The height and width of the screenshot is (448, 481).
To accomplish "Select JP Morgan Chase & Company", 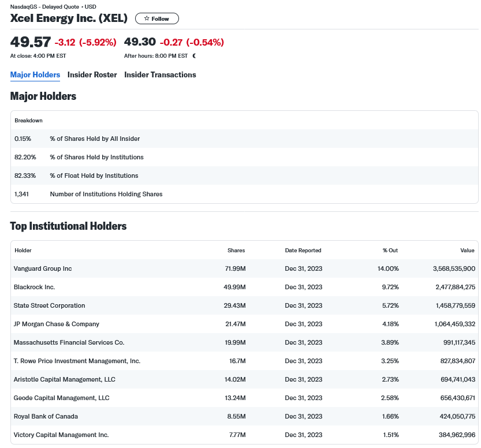I will (57, 324).
